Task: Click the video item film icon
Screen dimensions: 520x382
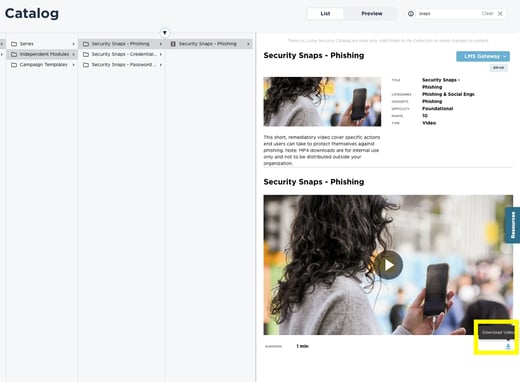Action: 173,44
